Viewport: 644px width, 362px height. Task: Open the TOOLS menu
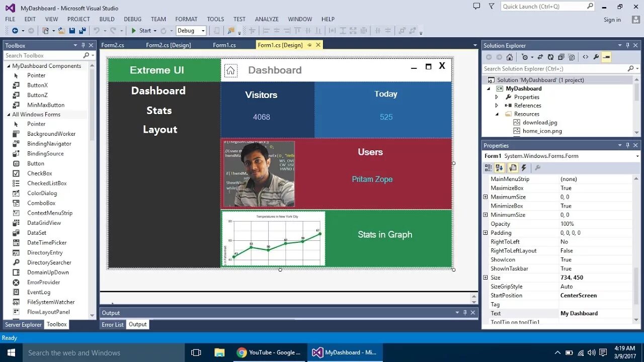215,19
